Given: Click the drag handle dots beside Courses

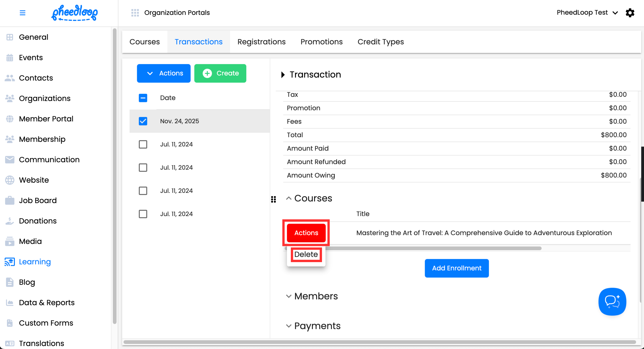Looking at the screenshot, I should click(x=273, y=199).
